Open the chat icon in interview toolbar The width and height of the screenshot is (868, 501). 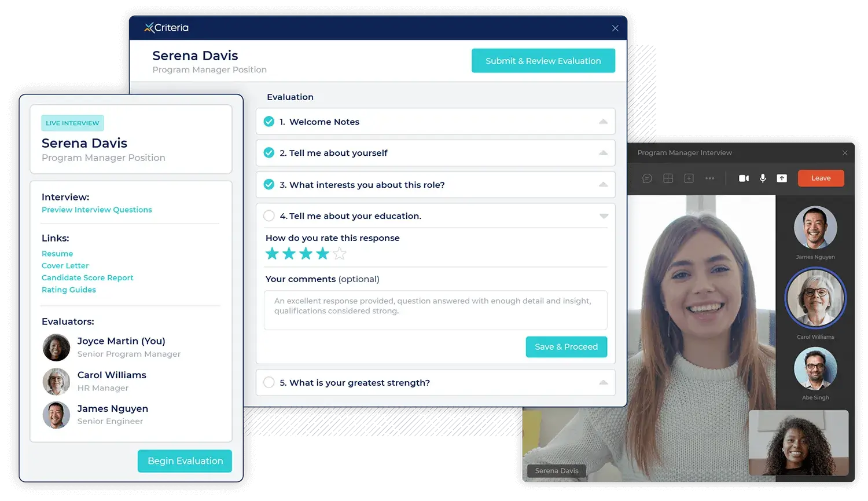[647, 178]
